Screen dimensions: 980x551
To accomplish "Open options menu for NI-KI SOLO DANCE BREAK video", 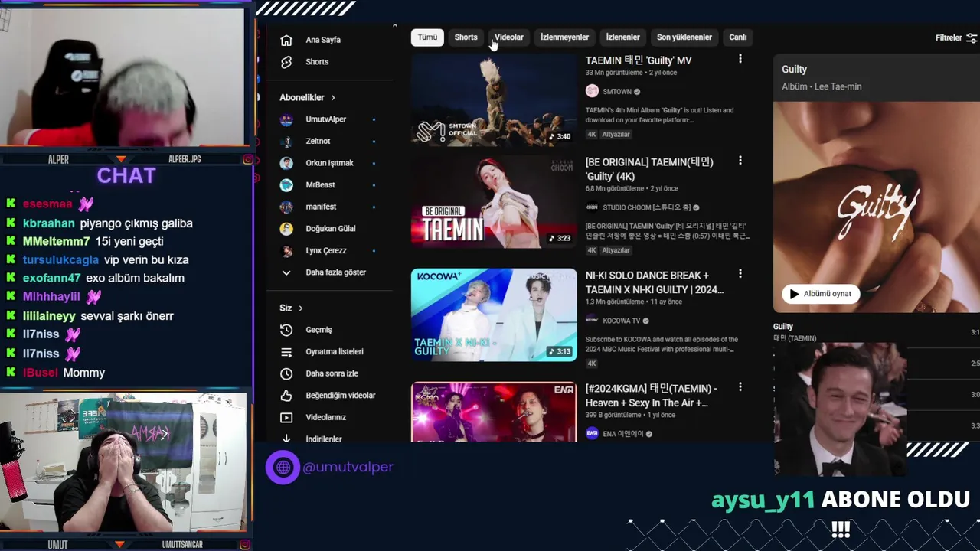I will tap(740, 274).
